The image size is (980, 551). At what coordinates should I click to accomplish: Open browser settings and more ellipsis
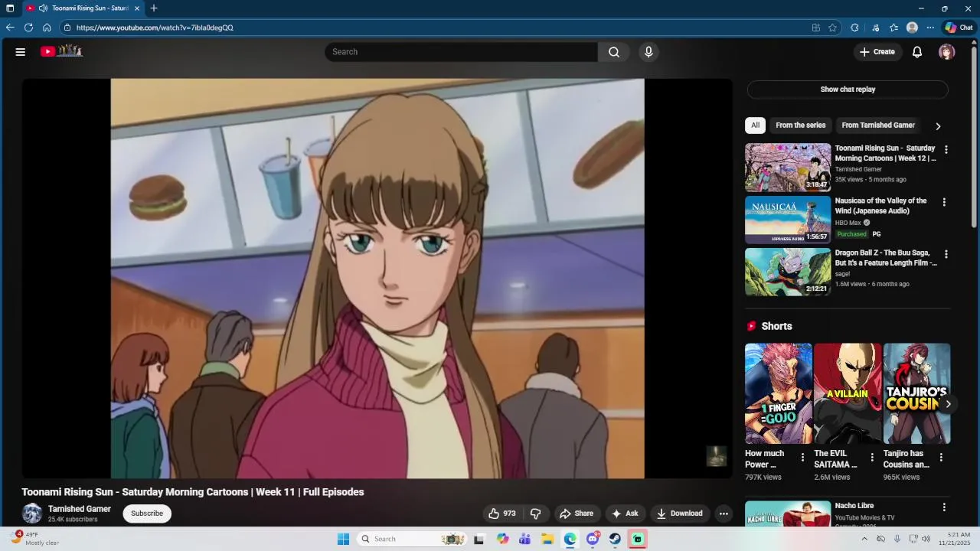[x=930, y=28]
